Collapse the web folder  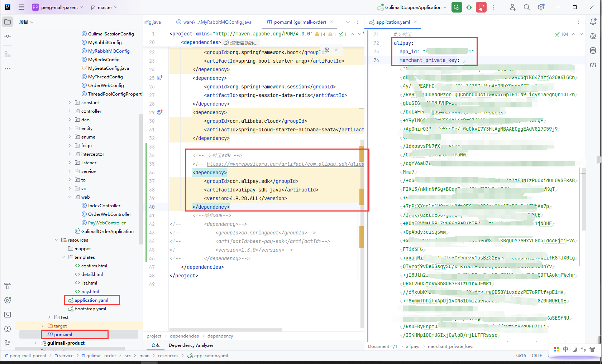[70, 197]
